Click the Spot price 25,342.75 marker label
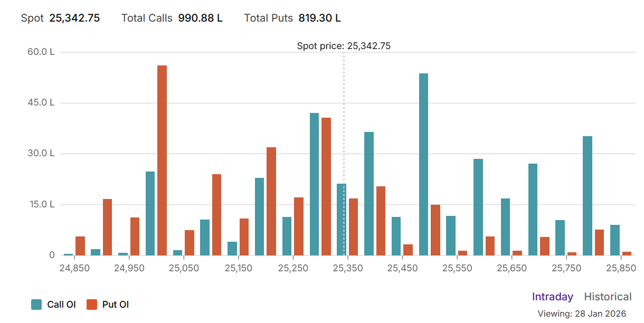The width and height of the screenshot is (644, 323). tap(344, 46)
